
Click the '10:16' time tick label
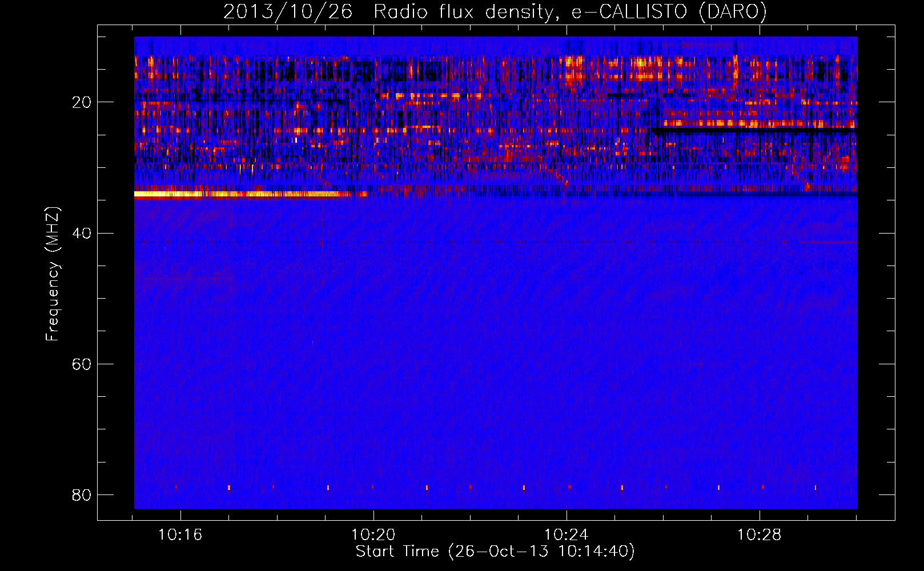[x=180, y=535]
